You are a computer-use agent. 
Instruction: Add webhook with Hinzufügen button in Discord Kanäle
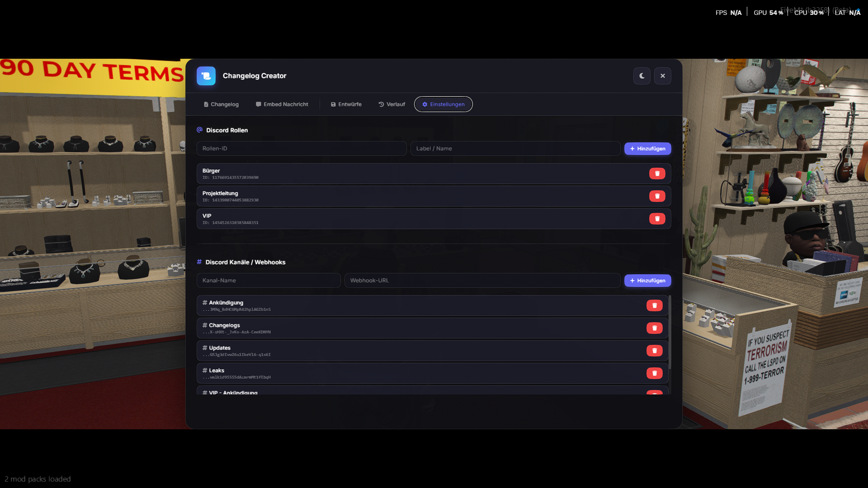648,281
